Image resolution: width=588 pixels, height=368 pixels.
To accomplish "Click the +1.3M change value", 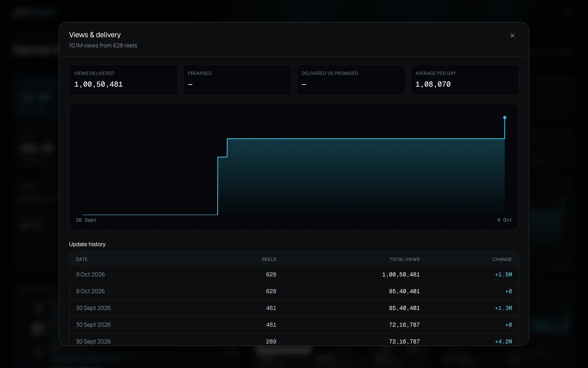I will [503, 308].
